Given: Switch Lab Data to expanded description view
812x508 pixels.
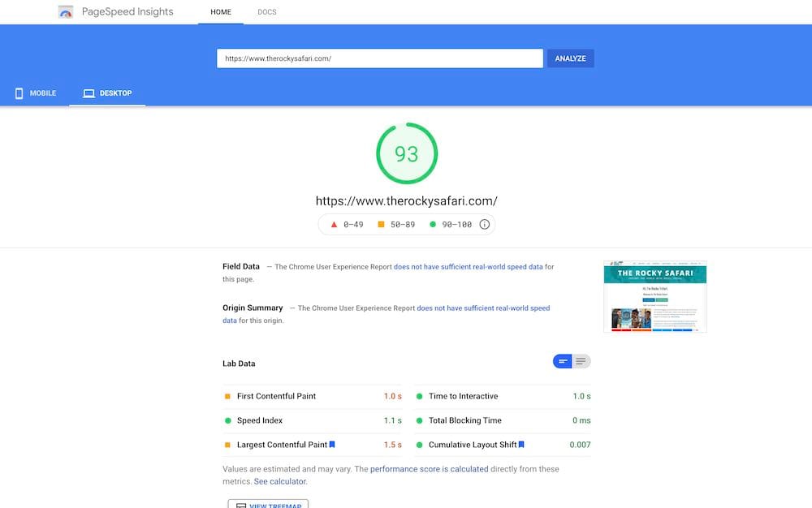Looking at the screenshot, I should click(x=581, y=361).
